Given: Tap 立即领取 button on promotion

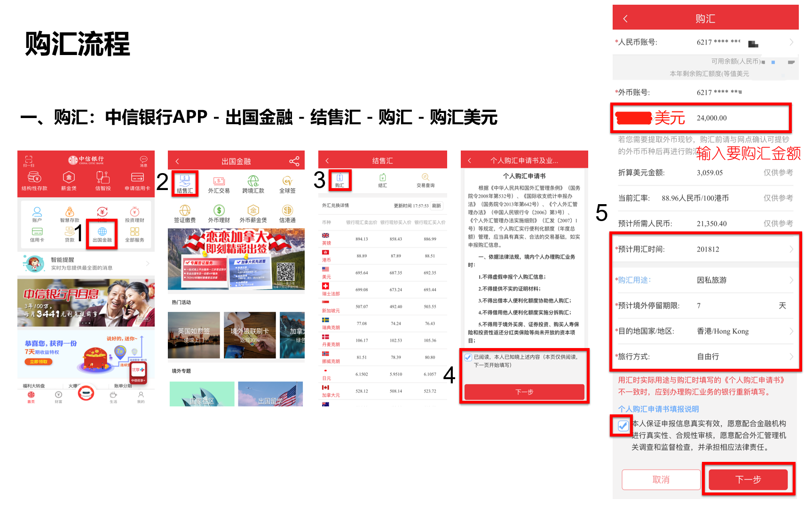Looking at the screenshot, I should 39,362.
